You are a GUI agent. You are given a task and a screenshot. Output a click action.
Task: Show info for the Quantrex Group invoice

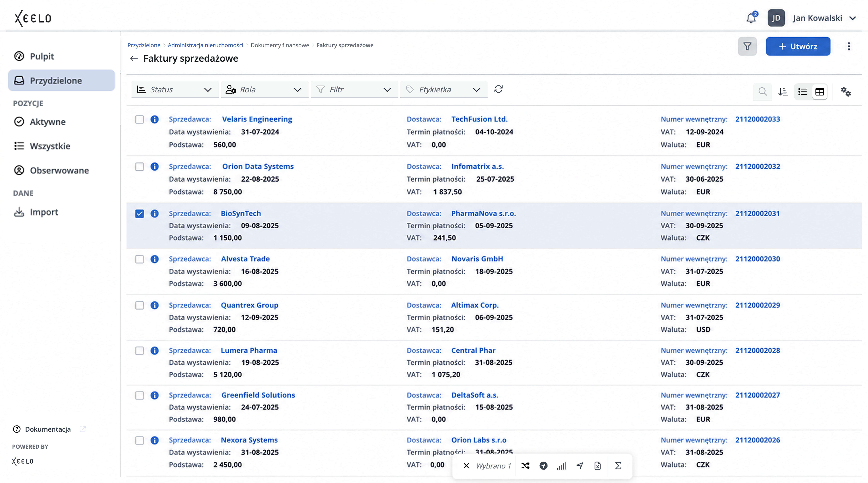pyautogui.click(x=154, y=305)
